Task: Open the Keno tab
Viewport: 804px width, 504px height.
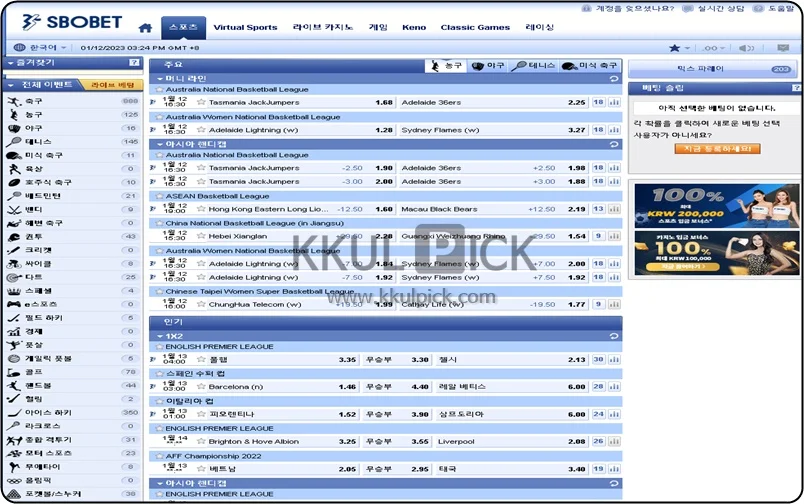Action: pos(414,27)
